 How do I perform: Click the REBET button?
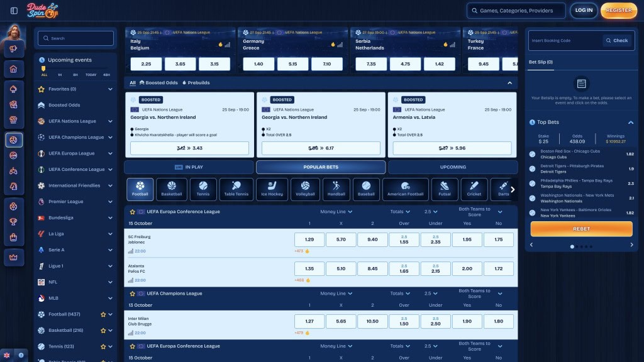point(581,229)
